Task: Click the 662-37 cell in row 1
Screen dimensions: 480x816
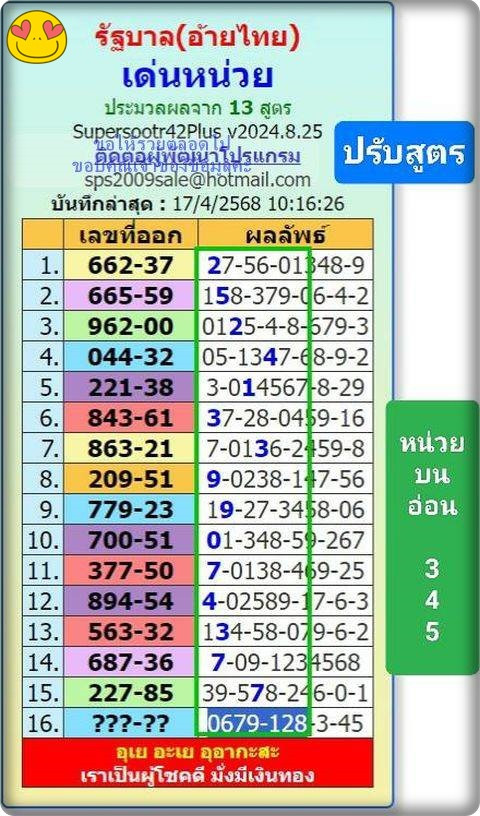Action: (x=130, y=265)
